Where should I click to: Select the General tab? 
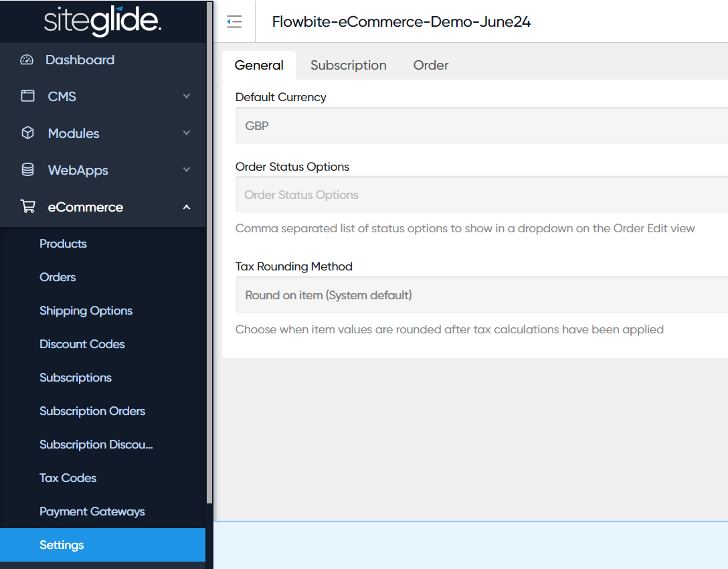[259, 65]
